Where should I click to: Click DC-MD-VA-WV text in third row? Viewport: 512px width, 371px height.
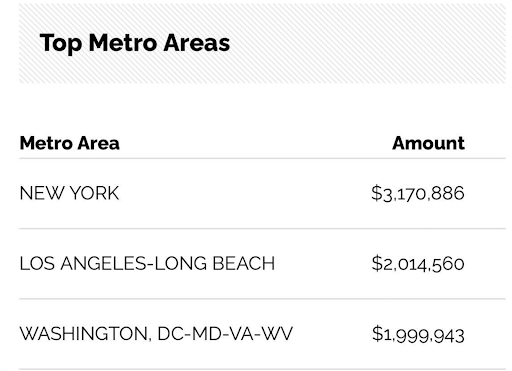(225, 334)
